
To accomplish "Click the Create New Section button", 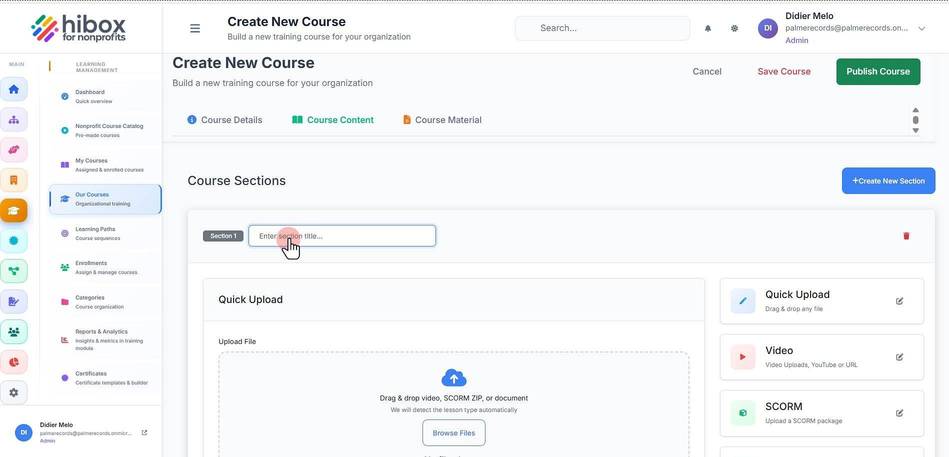I will [888, 181].
